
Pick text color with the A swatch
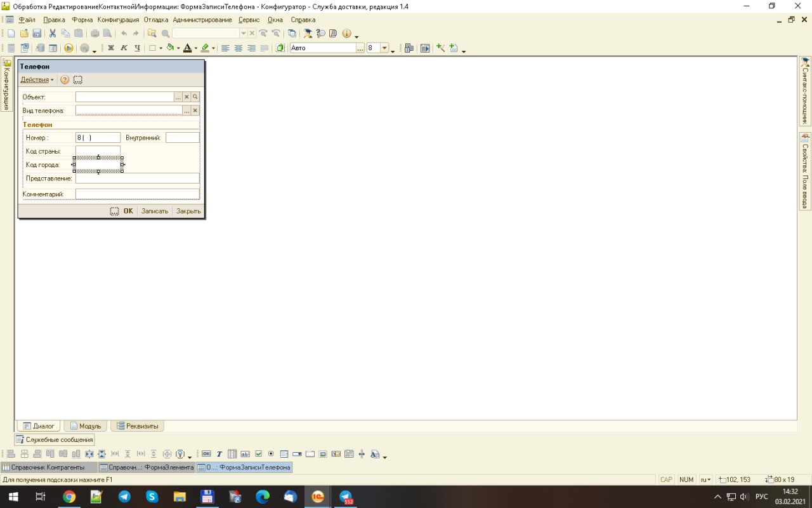[x=188, y=48]
